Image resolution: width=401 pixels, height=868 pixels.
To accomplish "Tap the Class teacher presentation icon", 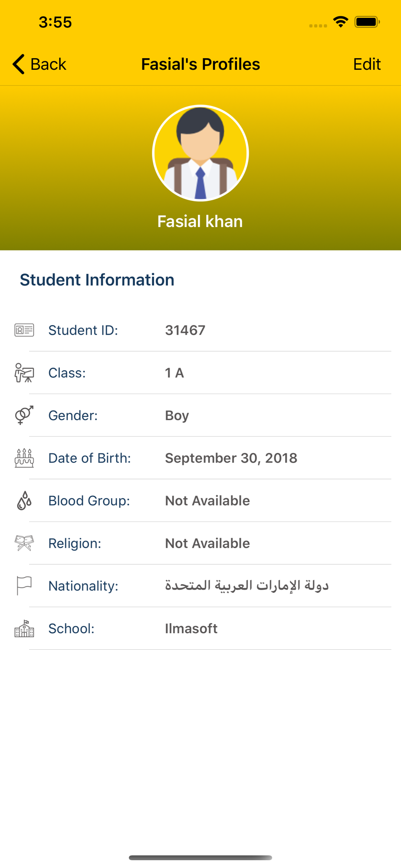I will pos(24,373).
